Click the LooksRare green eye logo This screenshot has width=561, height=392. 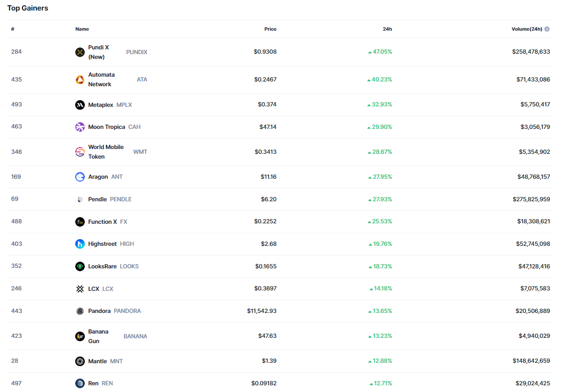pyautogui.click(x=80, y=266)
